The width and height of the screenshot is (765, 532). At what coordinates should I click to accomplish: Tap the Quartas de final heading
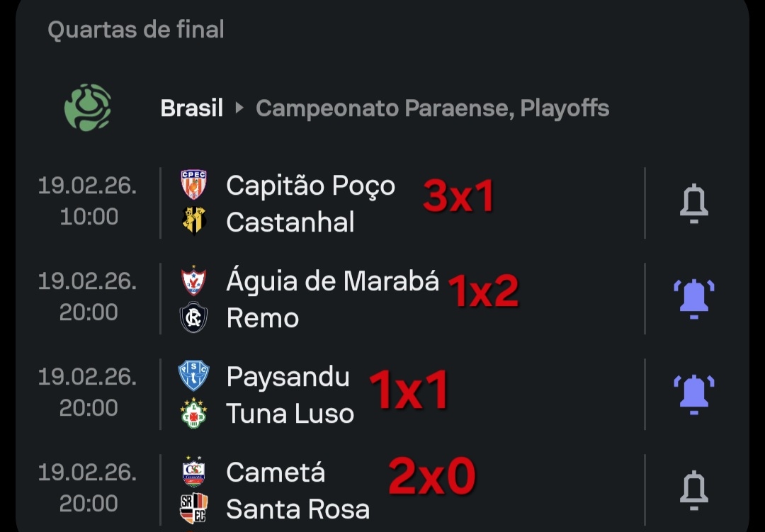point(136,30)
